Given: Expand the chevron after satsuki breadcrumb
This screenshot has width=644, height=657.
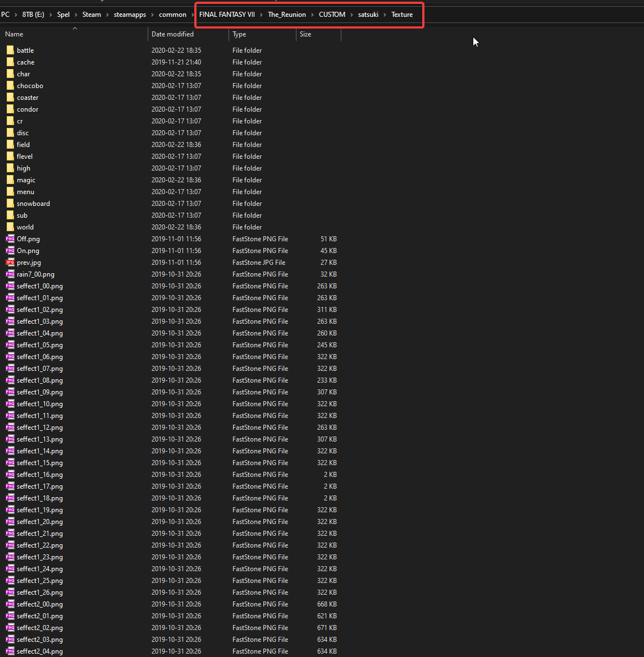Looking at the screenshot, I should tap(385, 15).
